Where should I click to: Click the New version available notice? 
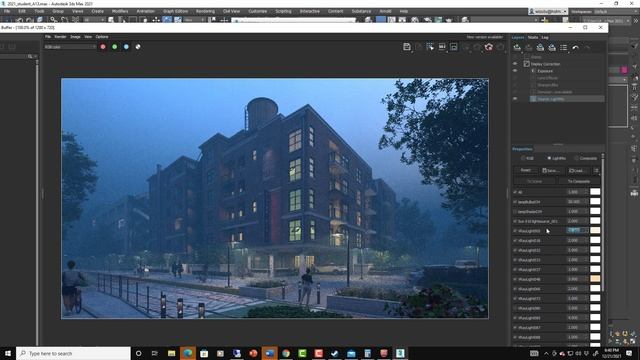click(x=485, y=37)
